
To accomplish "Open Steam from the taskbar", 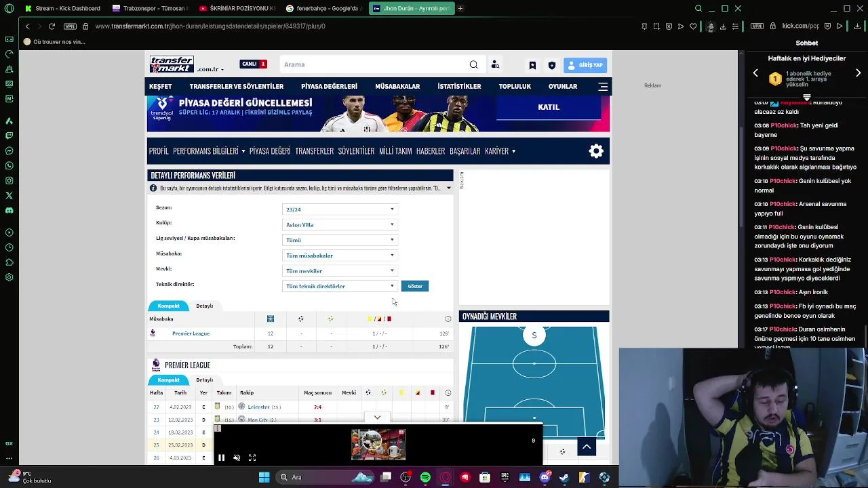I will [x=564, y=477].
